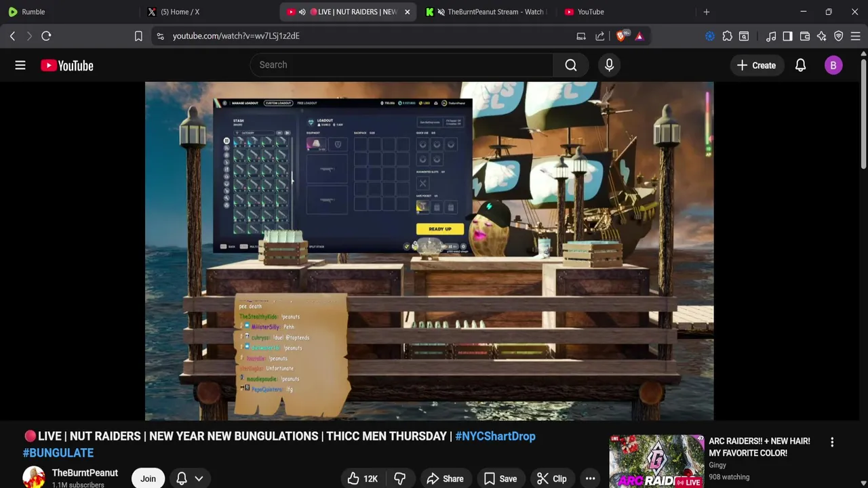
Task: Open Brave VPN shield icon
Action: tap(839, 36)
